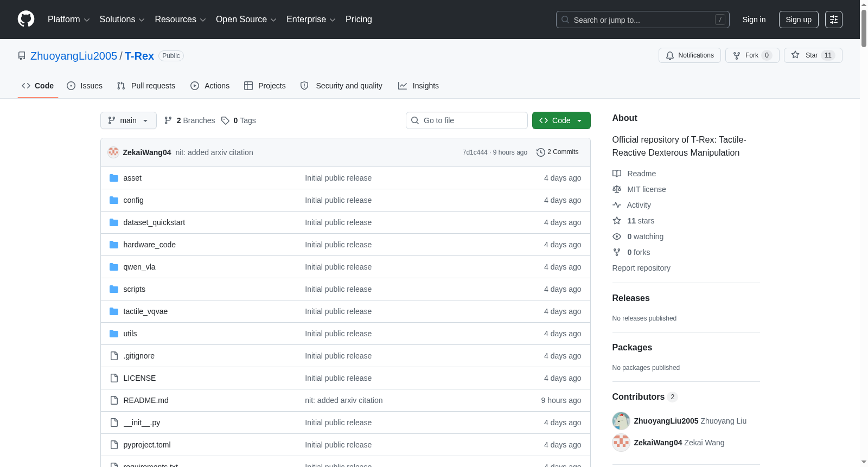Go to the Pricing page

click(359, 20)
